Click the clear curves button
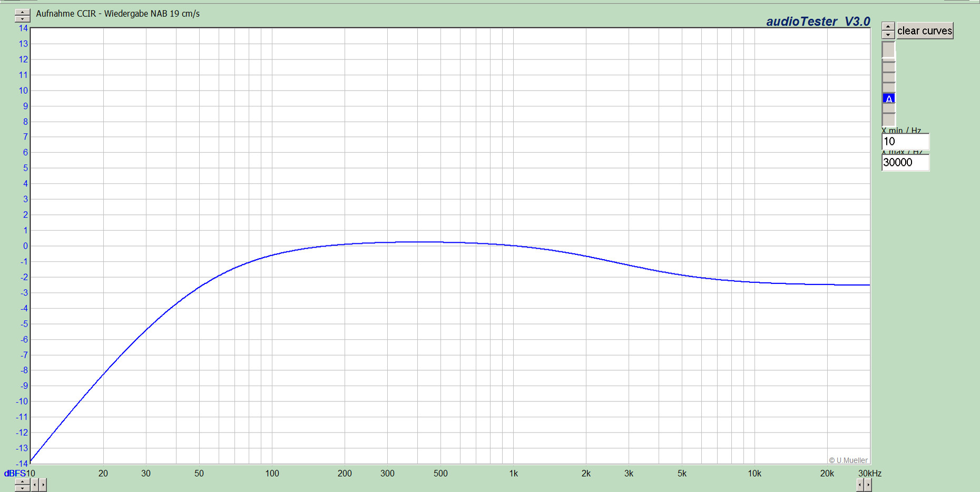This screenshot has height=492, width=980. [x=925, y=31]
